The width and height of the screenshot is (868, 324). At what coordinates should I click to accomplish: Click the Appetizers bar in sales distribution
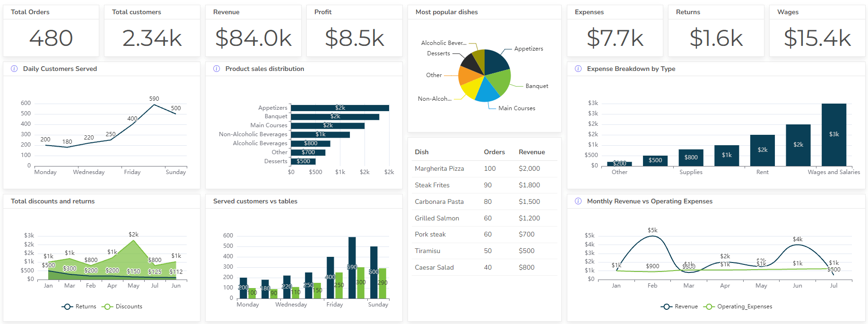click(339, 108)
